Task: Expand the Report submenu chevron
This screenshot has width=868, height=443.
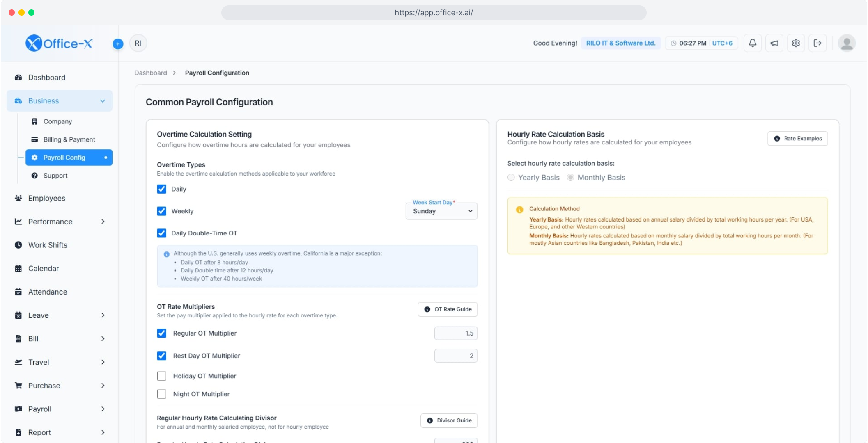Action: pyautogui.click(x=103, y=432)
